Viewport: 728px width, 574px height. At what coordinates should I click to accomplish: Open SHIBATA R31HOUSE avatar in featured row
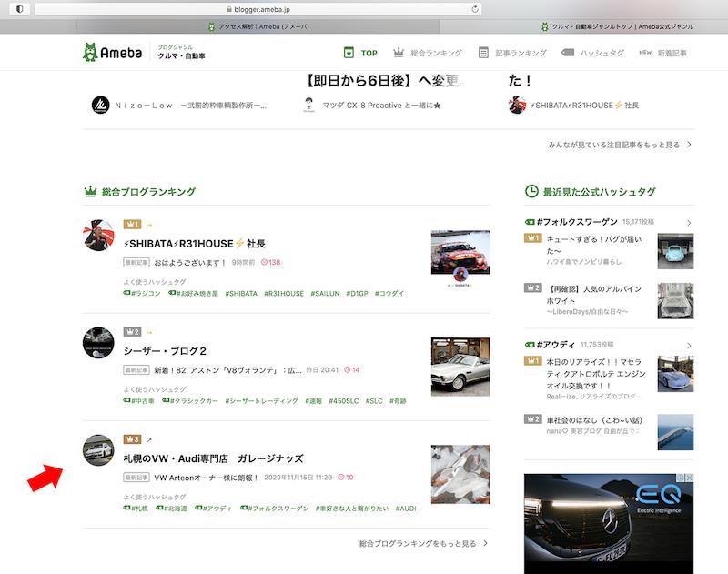517,106
